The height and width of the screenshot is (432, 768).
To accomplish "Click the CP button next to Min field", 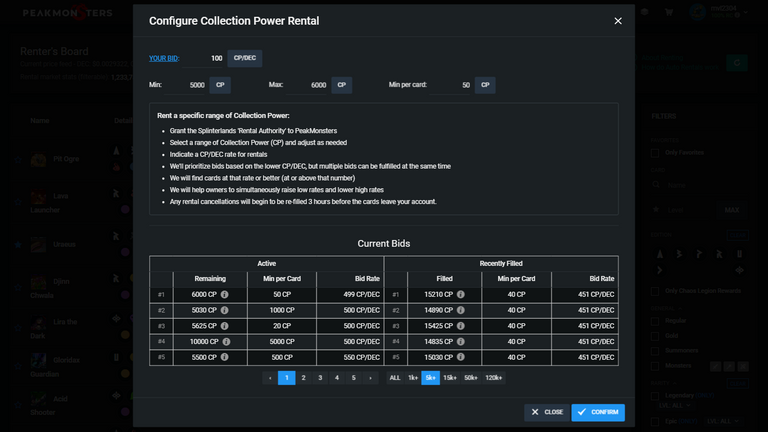I will (220, 85).
